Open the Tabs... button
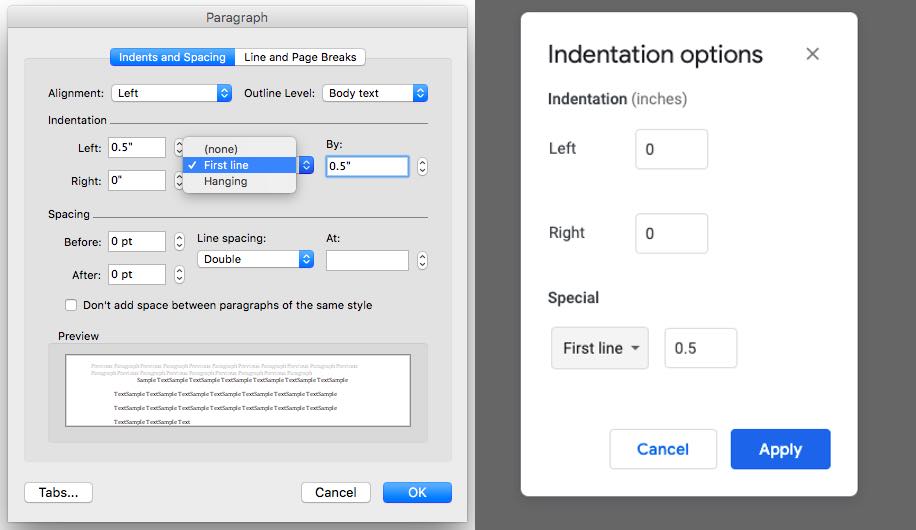The height and width of the screenshot is (530, 916). (x=58, y=493)
